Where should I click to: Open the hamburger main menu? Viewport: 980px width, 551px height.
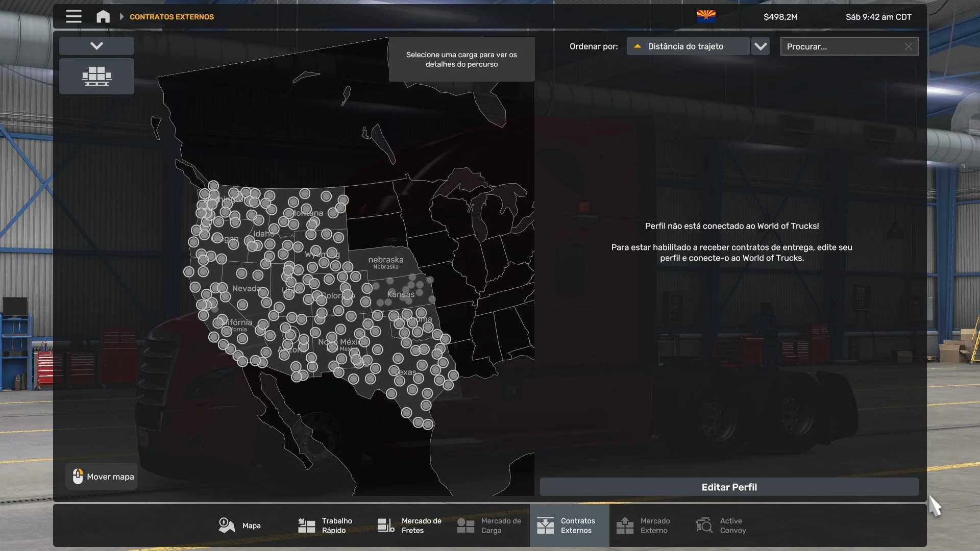point(73,16)
